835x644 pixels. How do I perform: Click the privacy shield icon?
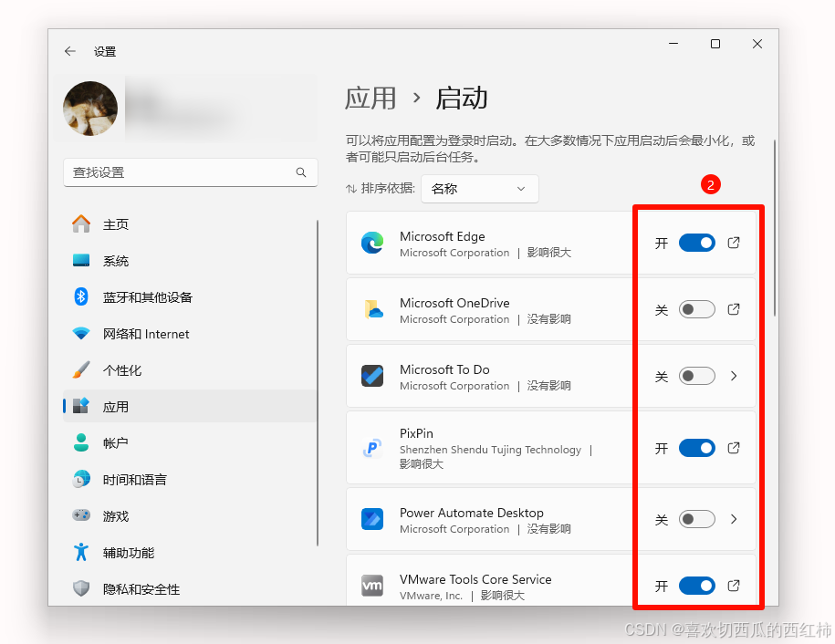click(81, 588)
